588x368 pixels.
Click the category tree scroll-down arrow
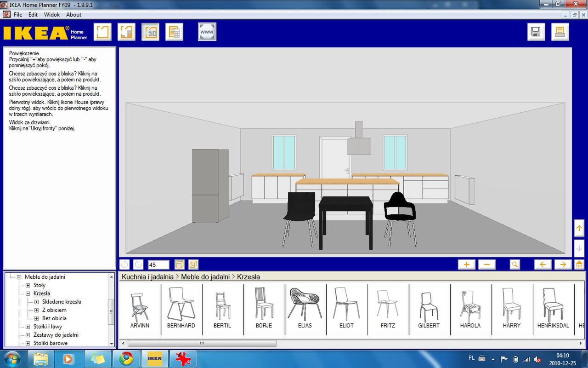(112, 343)
